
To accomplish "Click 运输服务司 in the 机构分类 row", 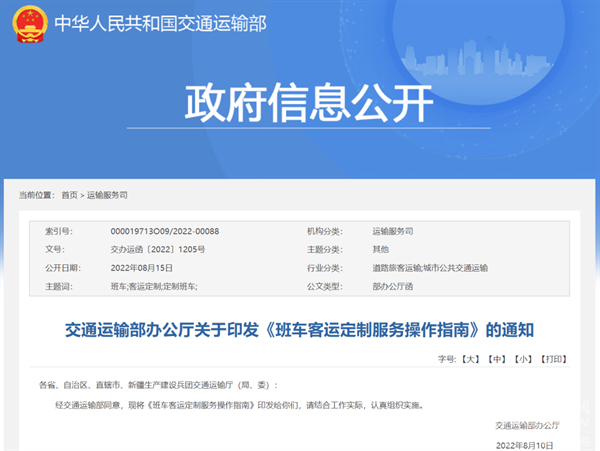I will 392,231.
